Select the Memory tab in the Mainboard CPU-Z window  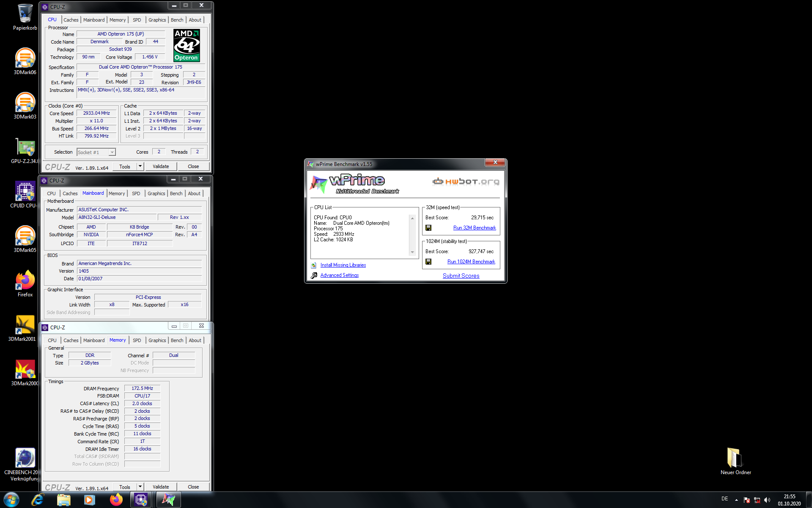pyautogui.click(x=117, y=193)
